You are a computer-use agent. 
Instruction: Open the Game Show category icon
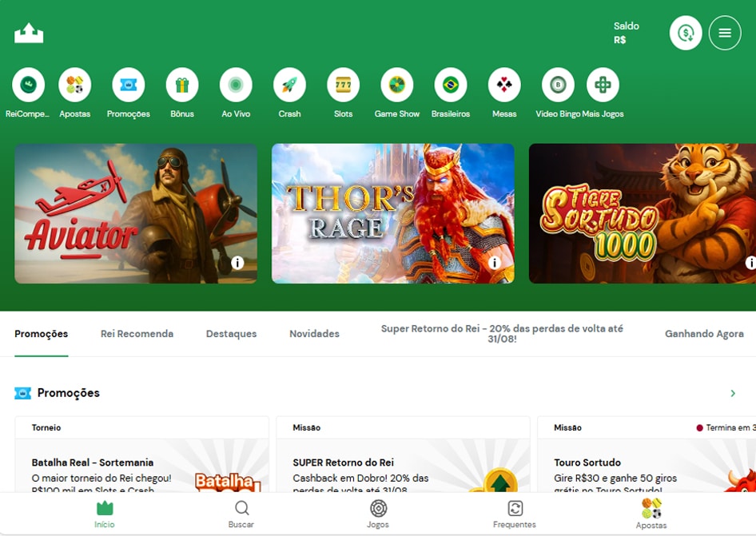point(396,85)
